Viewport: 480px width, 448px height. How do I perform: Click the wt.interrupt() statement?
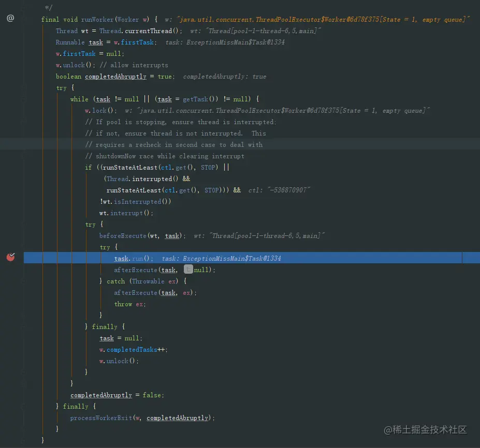[126, 213]
